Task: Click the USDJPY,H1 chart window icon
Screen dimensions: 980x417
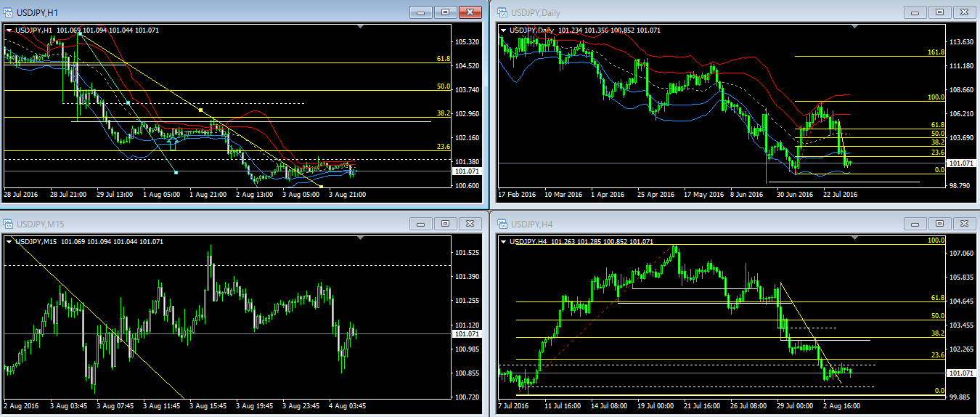Action: pyautogui.click(x=9, y=12)
